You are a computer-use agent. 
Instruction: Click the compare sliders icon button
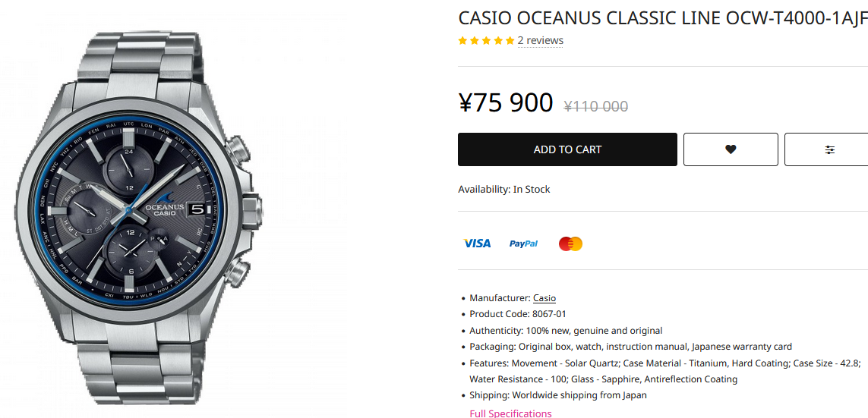pos(829,149)
